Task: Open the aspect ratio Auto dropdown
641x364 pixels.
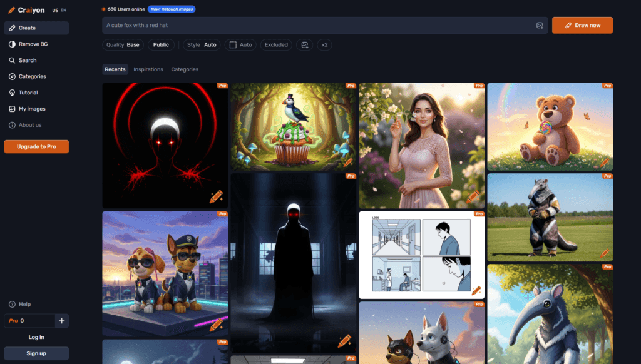Action: (x=240, y=45)
